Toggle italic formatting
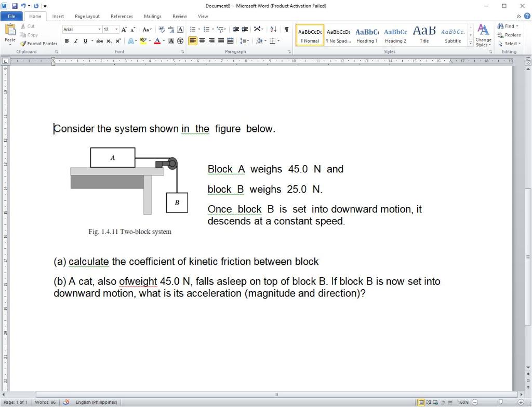Screen dimensions: 532x407 coord(76,41)
